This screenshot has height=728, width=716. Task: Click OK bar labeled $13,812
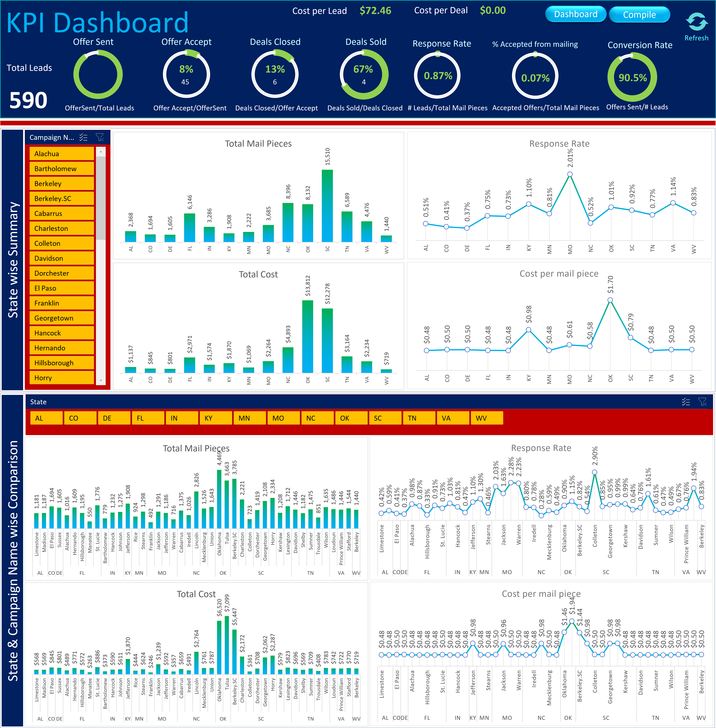pos(308,337)
